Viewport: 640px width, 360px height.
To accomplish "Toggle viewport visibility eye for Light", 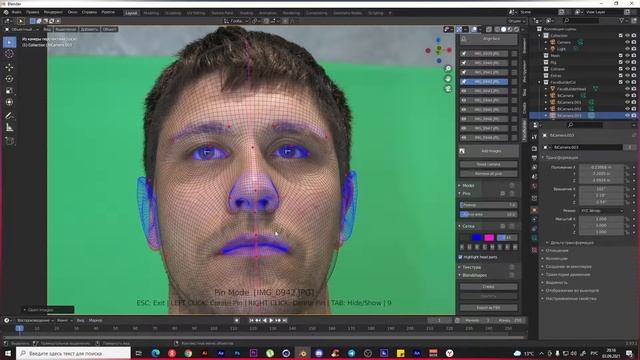I will [627, 49].
